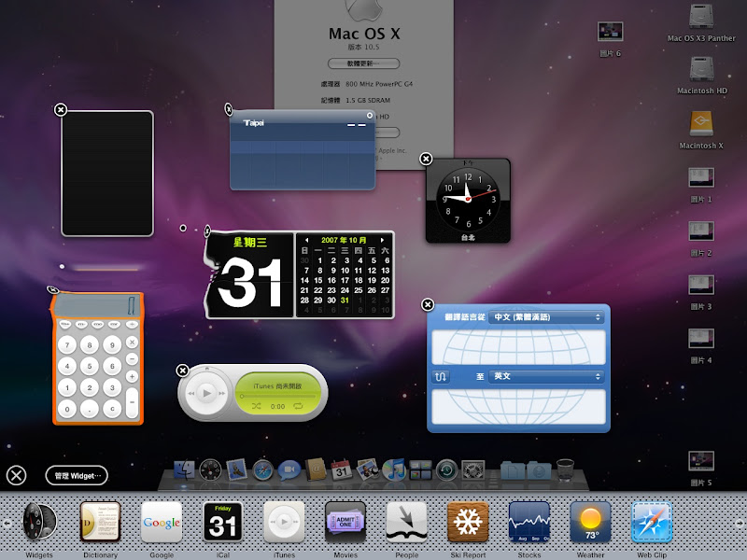Open Mail from the Dock
747x560 pixels.
click(x=236, y=470)
